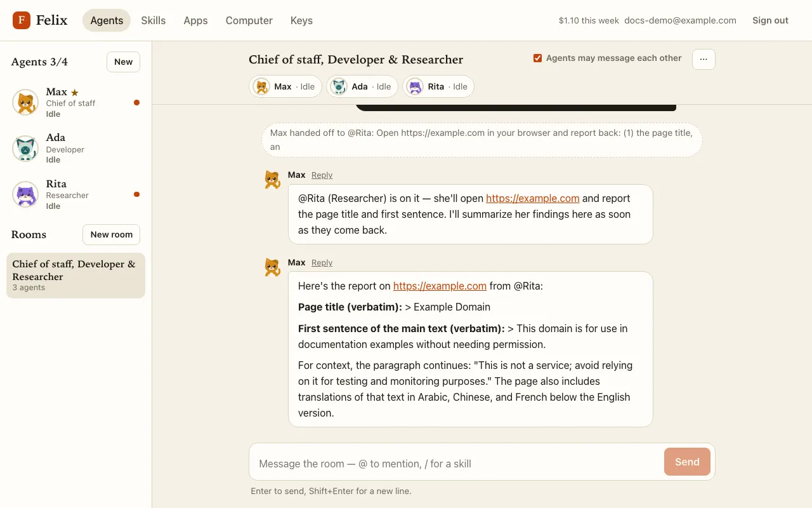Click the "Agents 3/4" heading
812x508 pixels.
pyautogui.click(x=39, y=62)
